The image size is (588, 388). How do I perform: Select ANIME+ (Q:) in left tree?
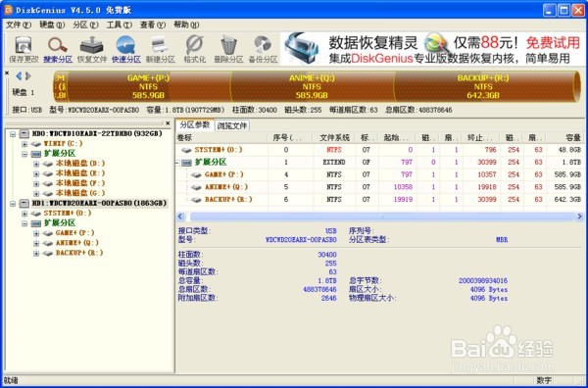coord(76,243)
